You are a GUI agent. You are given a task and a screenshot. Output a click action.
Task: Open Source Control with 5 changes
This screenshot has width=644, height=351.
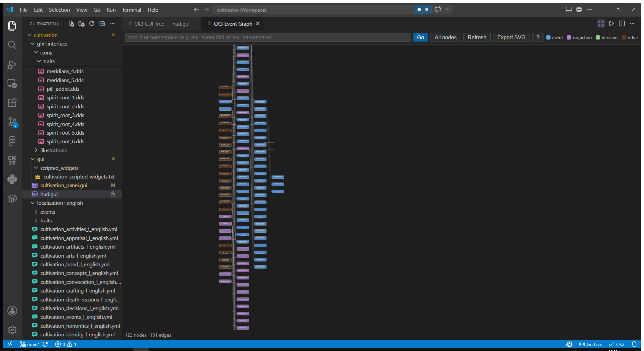pos(12,122)
